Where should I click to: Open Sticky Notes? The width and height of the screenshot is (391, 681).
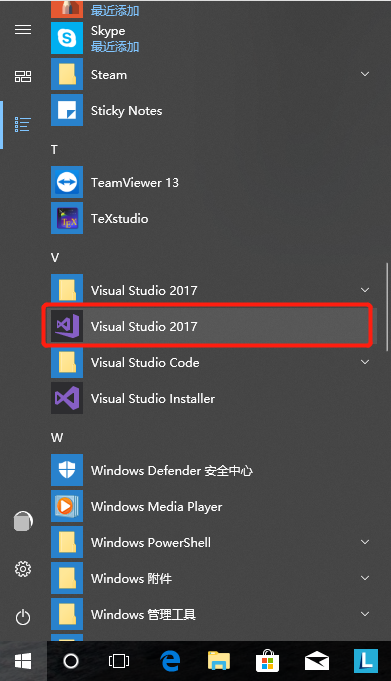207,110
